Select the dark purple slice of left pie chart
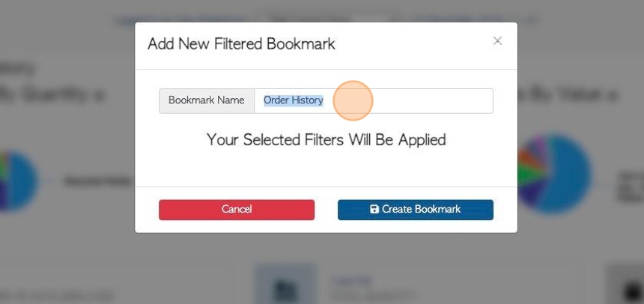 (4, 196)
